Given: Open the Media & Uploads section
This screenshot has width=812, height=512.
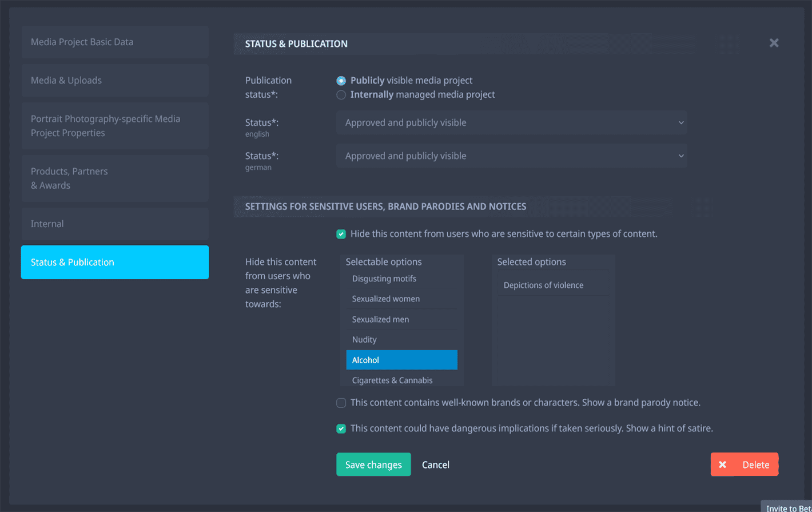Looking at the screenshot, I should pos(114,80).
